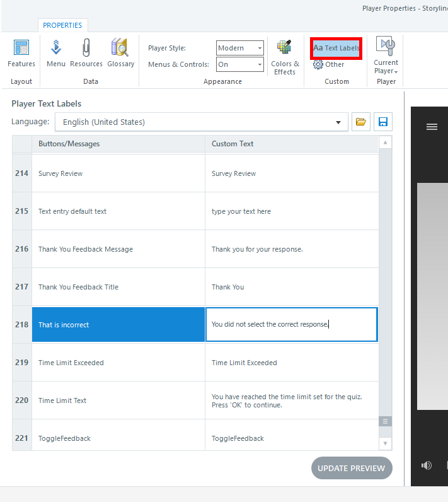Select 'Thank You Feedback Message' cell
The height and width of the screenshot is (502, 448).
pos(118,249)
